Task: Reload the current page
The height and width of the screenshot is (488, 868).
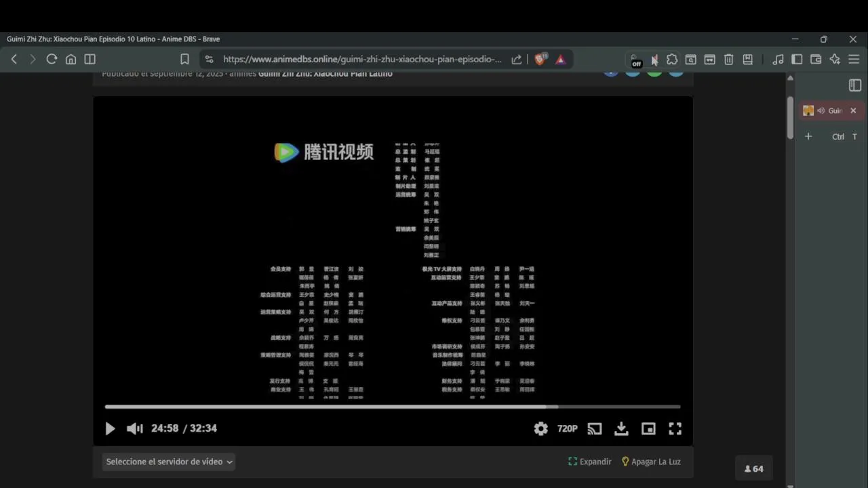Action: point(52,60)
